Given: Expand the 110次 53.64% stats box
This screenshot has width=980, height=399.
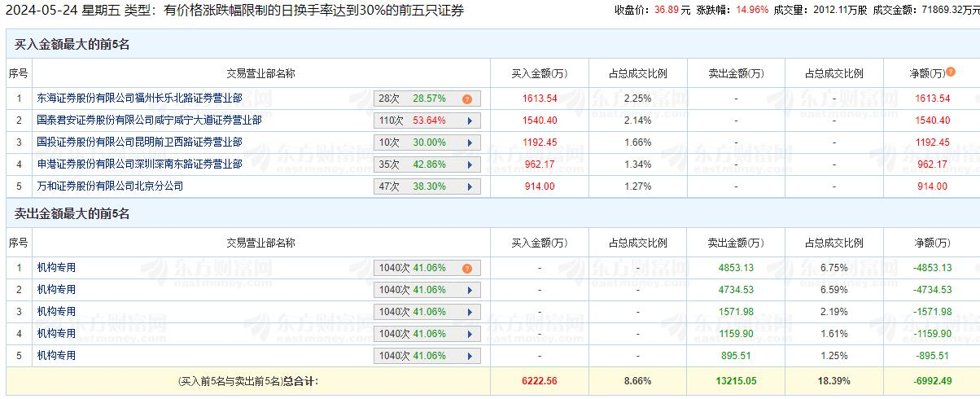Looking at the screenshot, I should 427,121.
